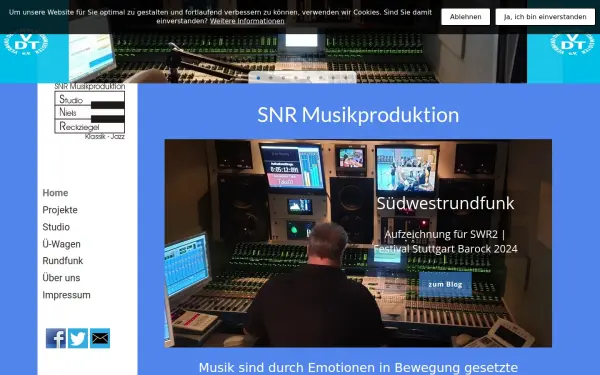Click the email envelope icon
The image size is (600, 375).
[100, 338]
